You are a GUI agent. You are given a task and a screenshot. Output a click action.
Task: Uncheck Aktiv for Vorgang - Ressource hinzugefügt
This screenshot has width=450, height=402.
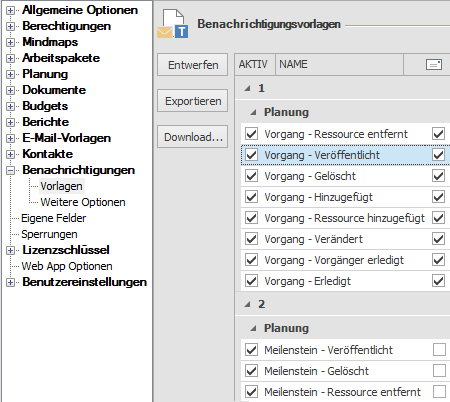(x=251, y=218)
